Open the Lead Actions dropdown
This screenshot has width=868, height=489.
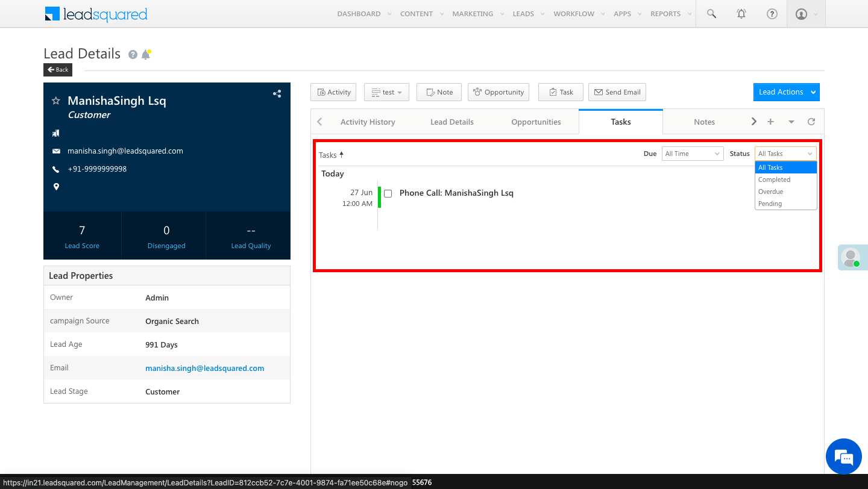tap(786, 92)
